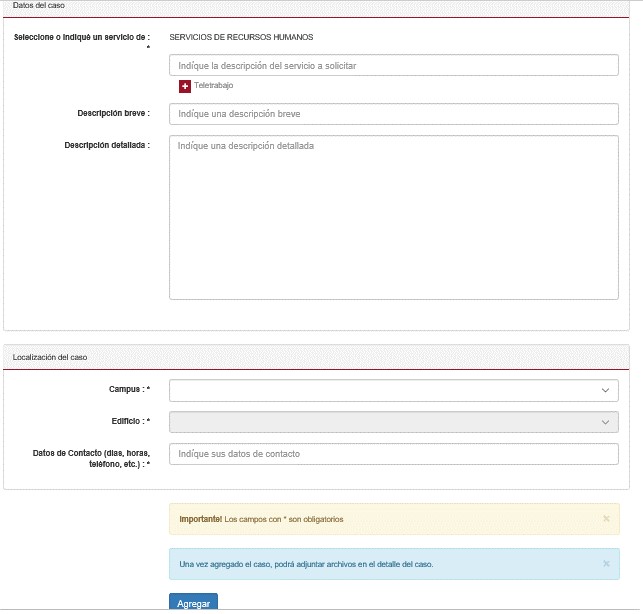The height and width of the screenshot is (614, 643).
Task: Focus the service description search field
Action: click(393, 65)
